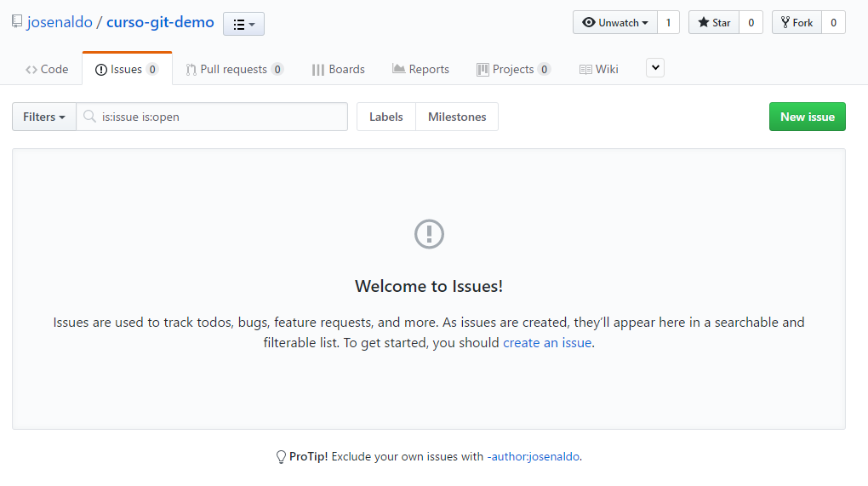Click the green New issue button
This screenshot has width=868, height=486.
(x=807, y=117)
